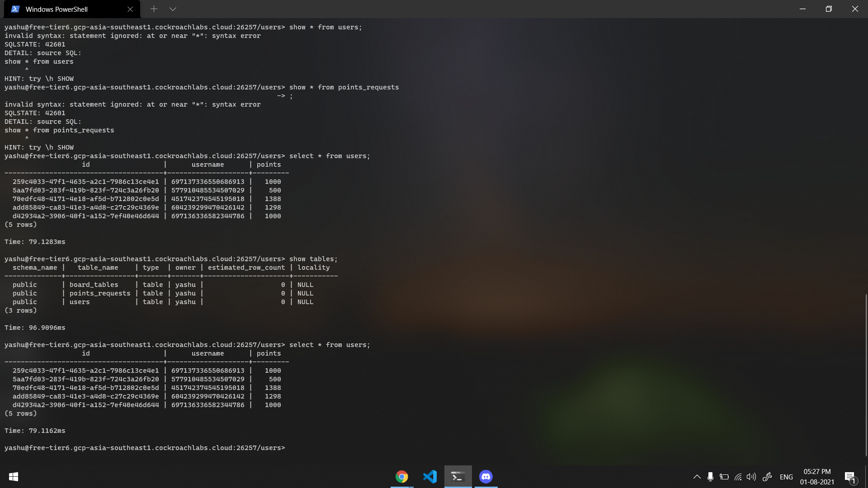
Task: Open the clock and calendar flyout
Action: pyautogui.click(x=817, y=477)
